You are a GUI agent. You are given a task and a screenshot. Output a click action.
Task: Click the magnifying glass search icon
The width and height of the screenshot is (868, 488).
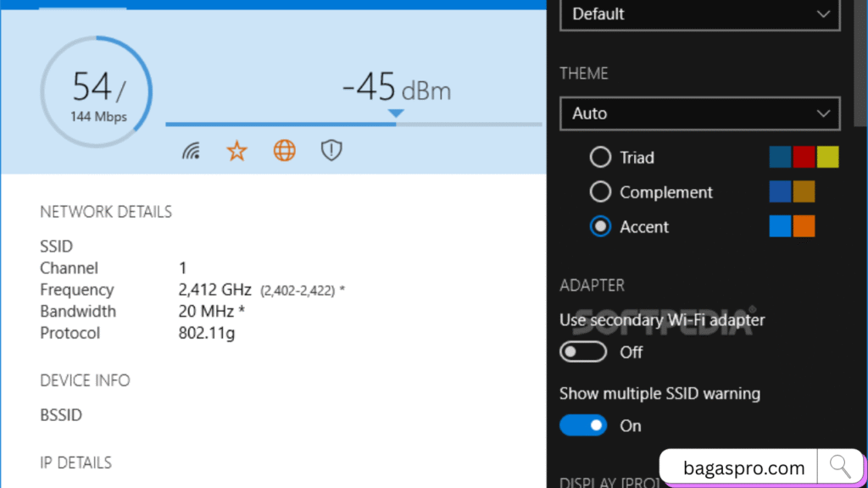pyautogui.click(x=840, y=466)
